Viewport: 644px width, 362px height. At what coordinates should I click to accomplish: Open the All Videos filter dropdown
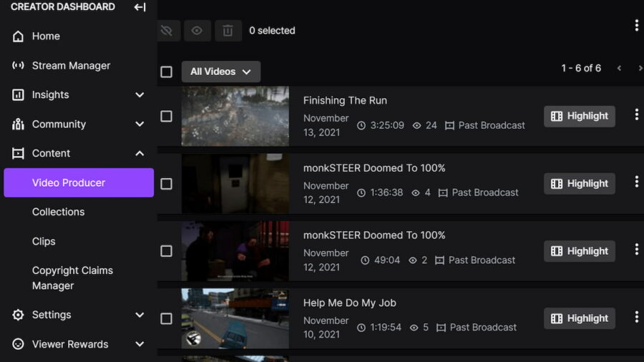coord(221,72)
